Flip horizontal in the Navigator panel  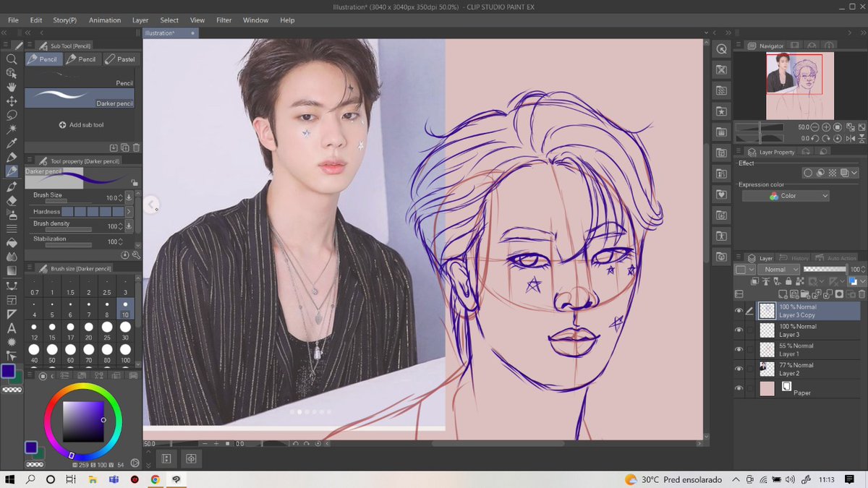(851, 138)
